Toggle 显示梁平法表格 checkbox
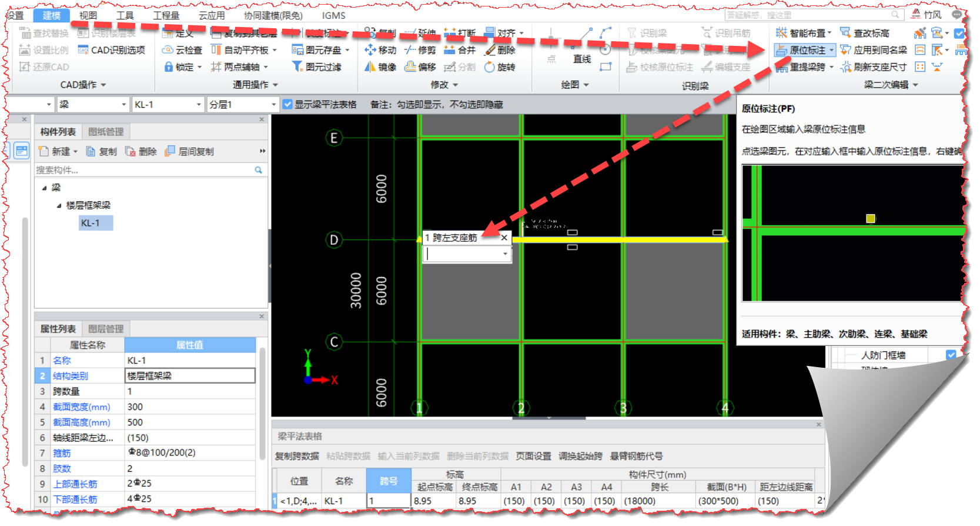The width and height of the screenshot is (980, 526). coord(287,104)
